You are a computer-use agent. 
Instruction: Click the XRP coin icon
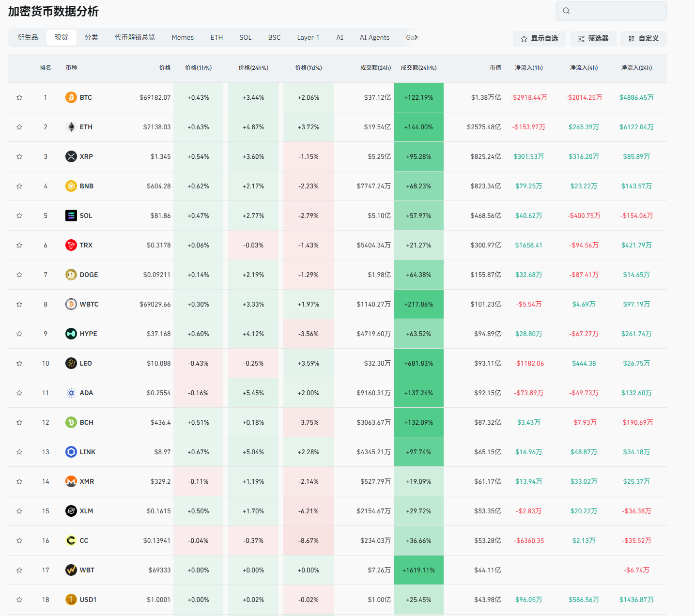[x=71, y=156]
